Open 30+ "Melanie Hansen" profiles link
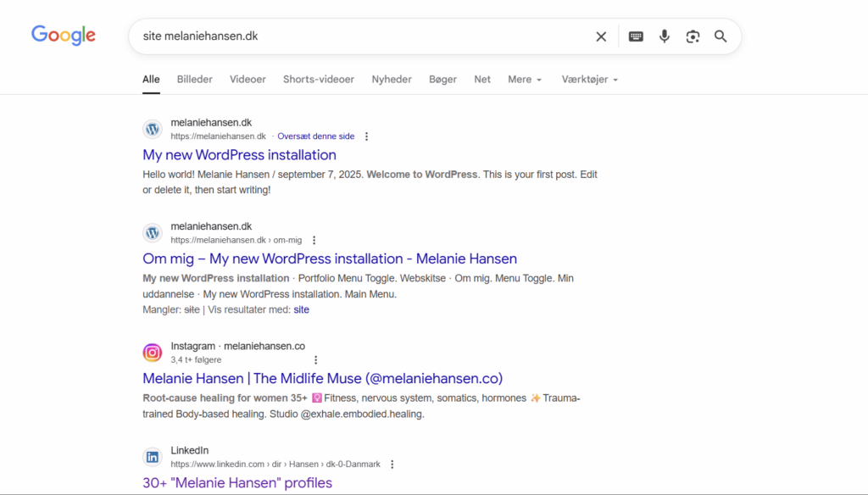Viewport: 868px width, 495px height. point(237,483)
